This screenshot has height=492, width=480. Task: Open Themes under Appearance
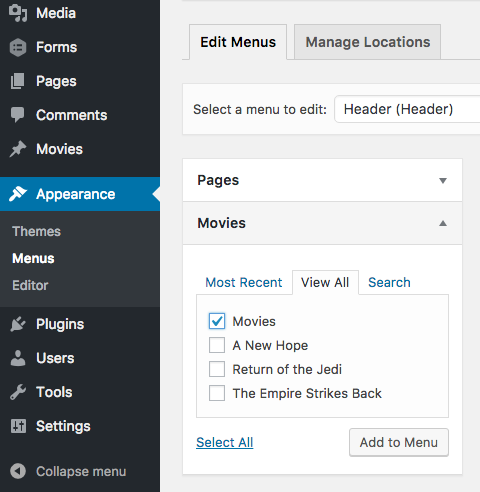coord(36,231)
